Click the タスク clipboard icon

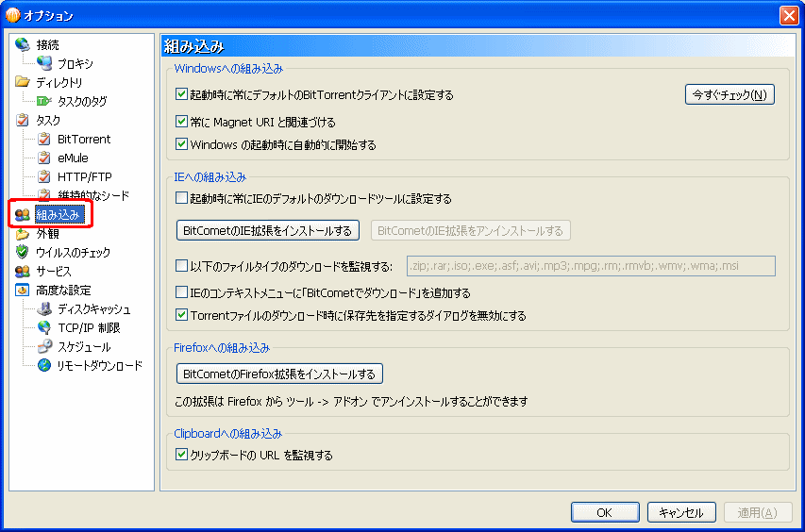23,120
